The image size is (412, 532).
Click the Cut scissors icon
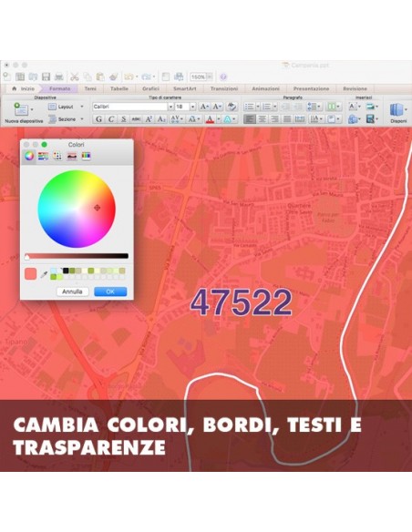pos(75,77)
